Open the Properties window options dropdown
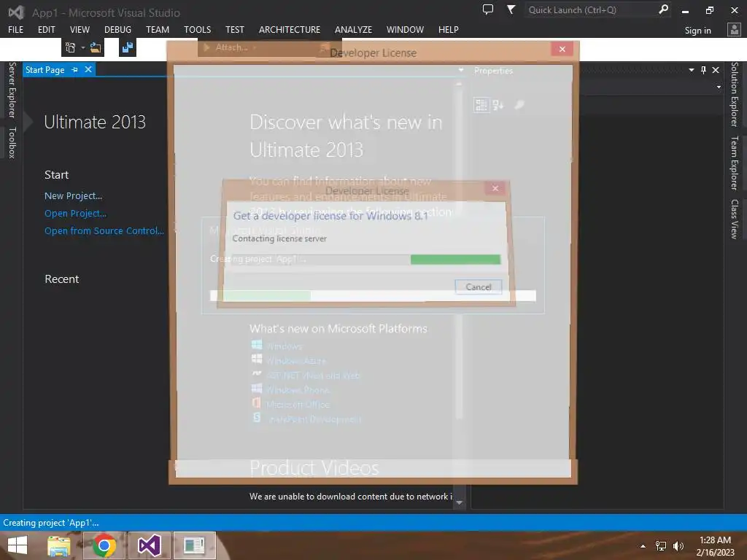The width and height of the screenshot is (747, 560). click(692, 70)
